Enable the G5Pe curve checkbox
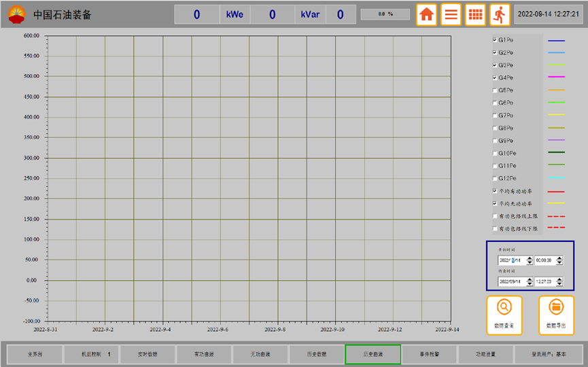The height and width of the screenshot is (367, 588). tap(495, 90)
